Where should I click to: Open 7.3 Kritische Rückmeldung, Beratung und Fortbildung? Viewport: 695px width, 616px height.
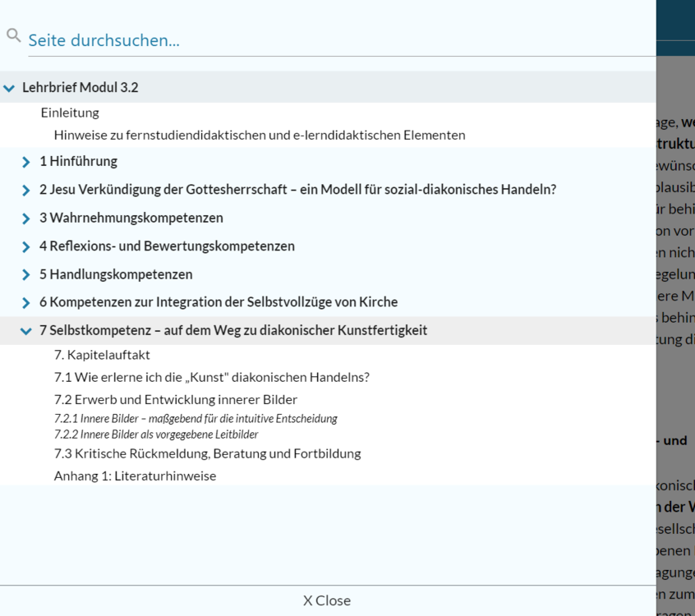coord(207,453)
